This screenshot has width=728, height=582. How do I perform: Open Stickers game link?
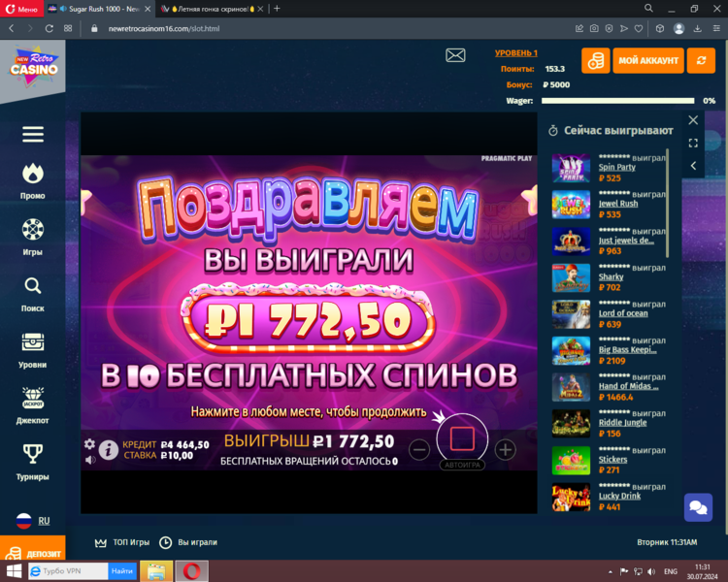(x=612, y=459)
